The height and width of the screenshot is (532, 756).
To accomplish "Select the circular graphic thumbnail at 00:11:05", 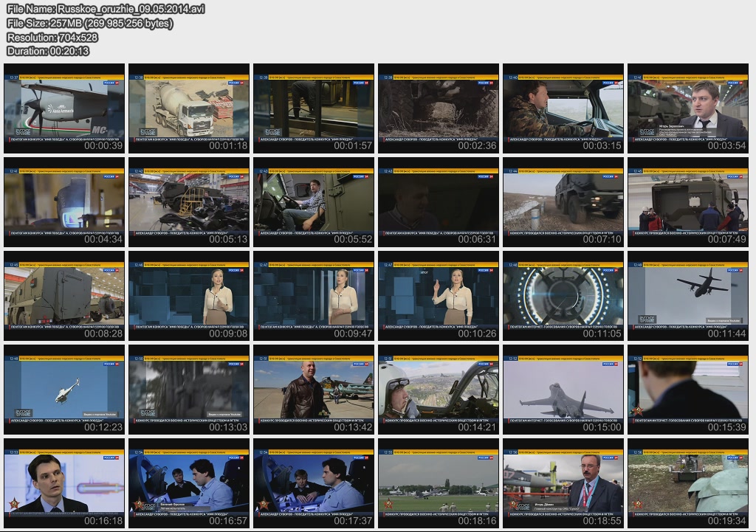I will pos(563,296).
